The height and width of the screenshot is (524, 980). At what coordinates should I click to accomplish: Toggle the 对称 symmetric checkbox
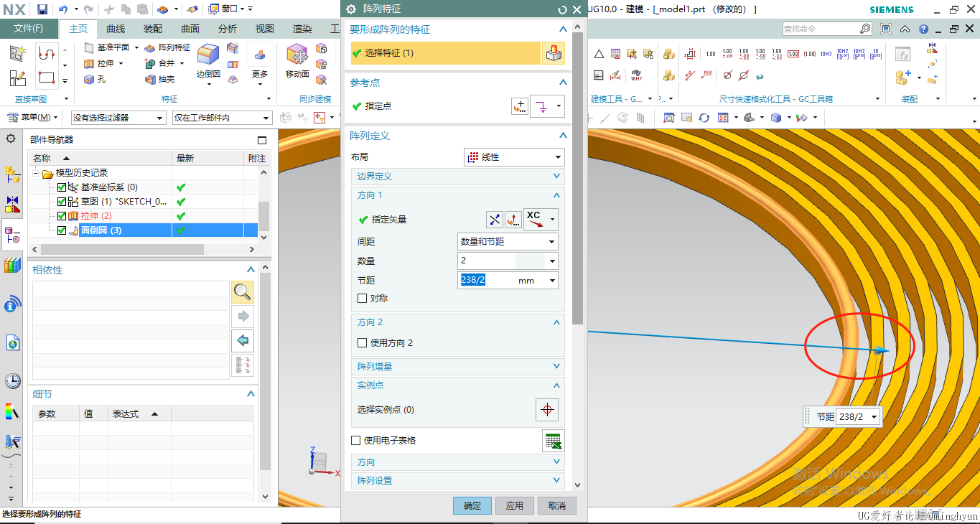tap(362, 299)
